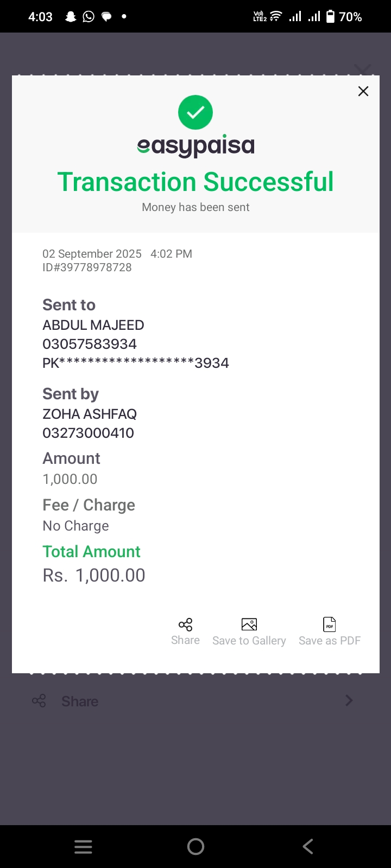This screenshot has width=391, height=868.
Task: Close the transaction receipt dialog
Action: point(363,91)
